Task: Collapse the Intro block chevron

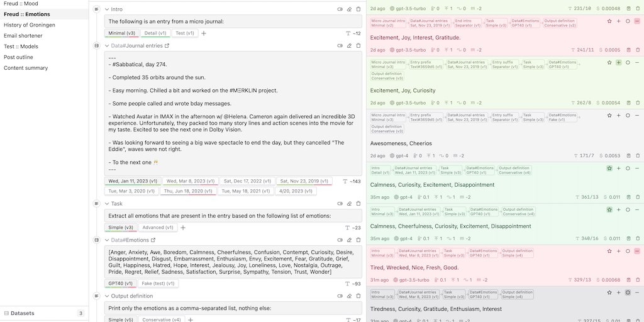Action: pos(107,9)
